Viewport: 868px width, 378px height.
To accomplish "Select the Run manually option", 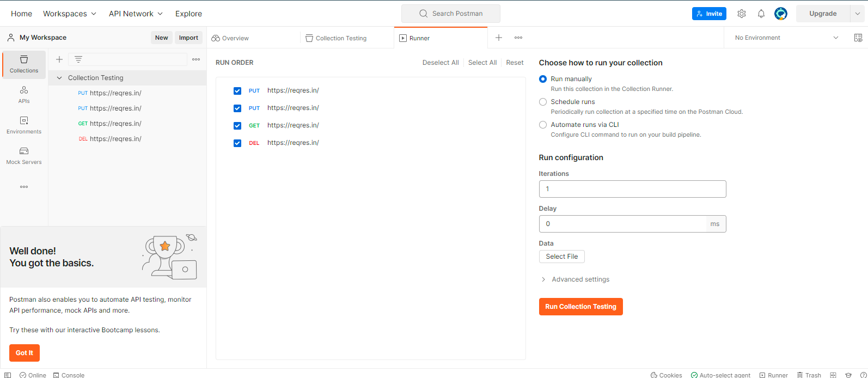I will click(x=543, y=79).
